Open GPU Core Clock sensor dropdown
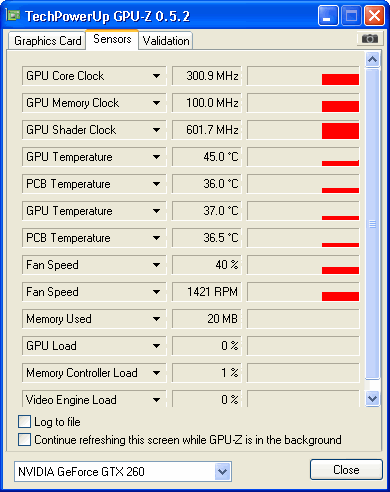 click(156, 76)
